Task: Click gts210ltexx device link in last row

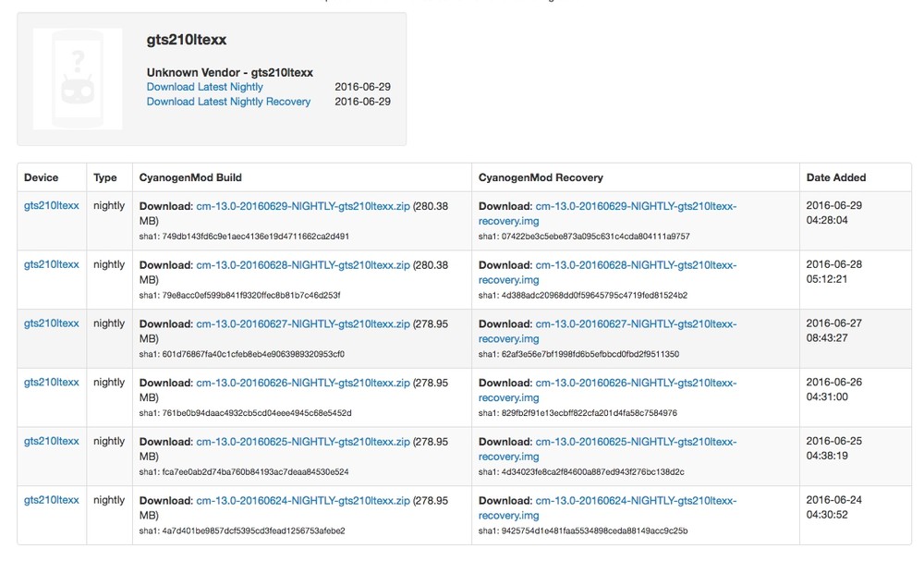Action: tap(52, 501)
